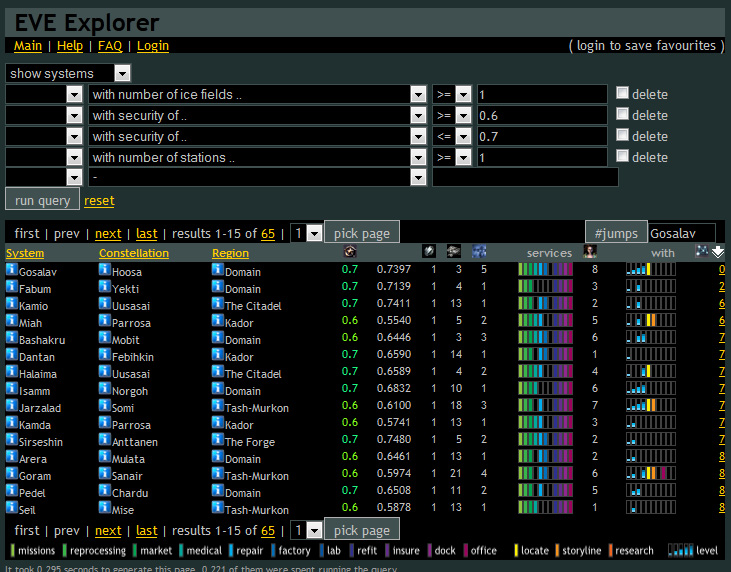
Task: Click the asteroid belts column header icon
Action: point(454,252)
